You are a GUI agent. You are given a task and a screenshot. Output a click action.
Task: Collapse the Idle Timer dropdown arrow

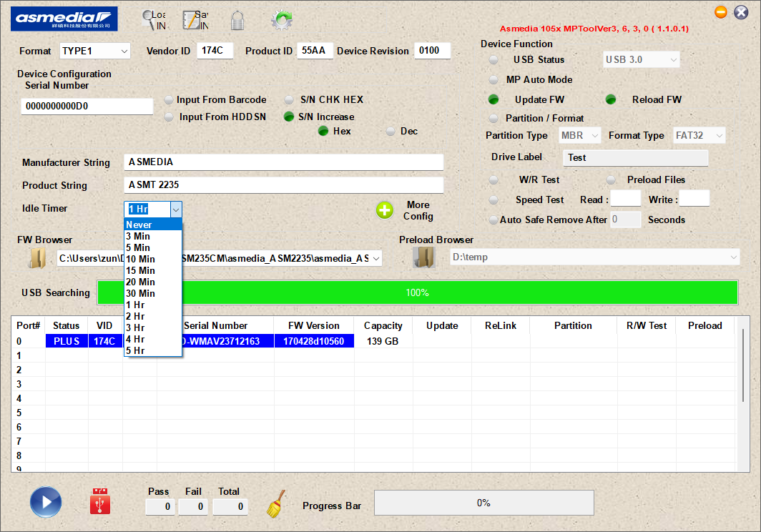coord(176,209)
